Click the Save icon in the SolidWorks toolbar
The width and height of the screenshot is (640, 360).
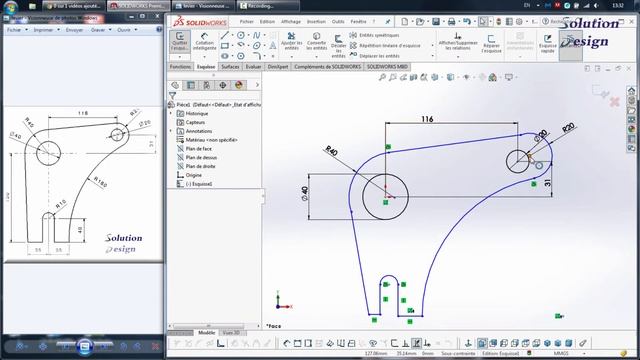coord(436,21)
